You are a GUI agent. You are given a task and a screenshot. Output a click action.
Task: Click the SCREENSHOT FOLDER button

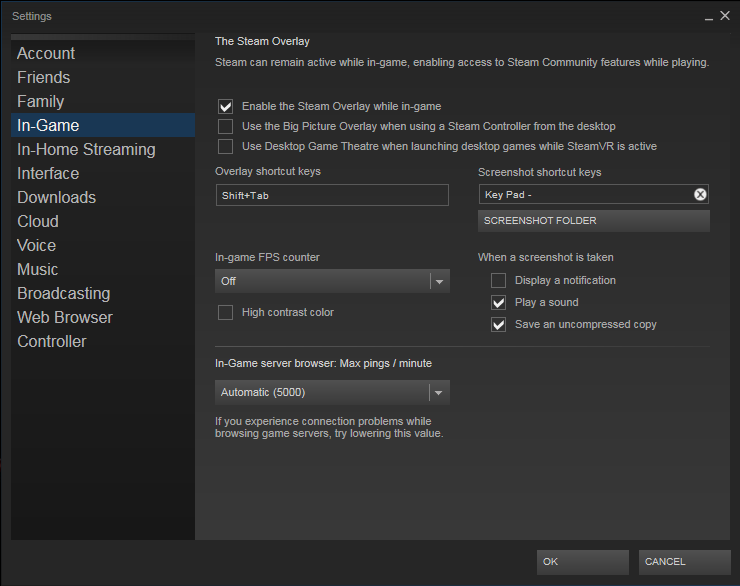point(593,221)
